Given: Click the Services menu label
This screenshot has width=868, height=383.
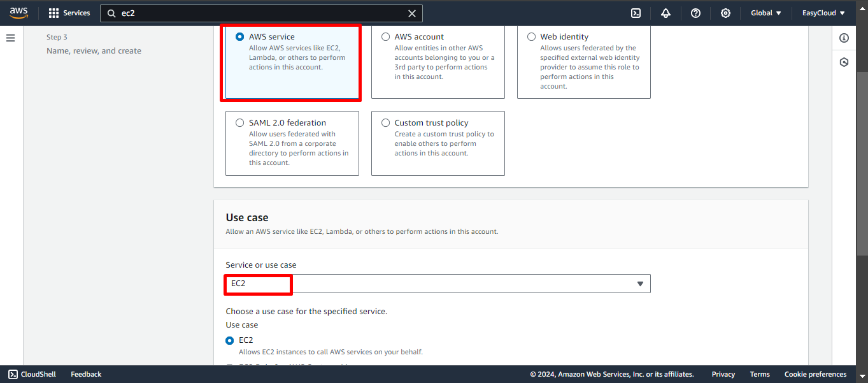Looking at the screenshot, I should click(76, 13).
